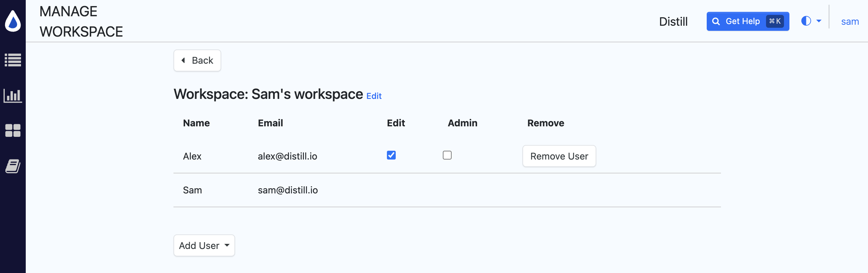Click Edit link next to workspace name

point(374,96)
